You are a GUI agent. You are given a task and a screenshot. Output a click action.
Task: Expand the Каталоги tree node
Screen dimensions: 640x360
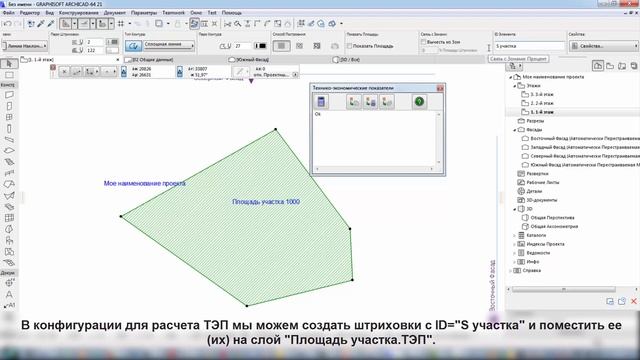[514, 236]
